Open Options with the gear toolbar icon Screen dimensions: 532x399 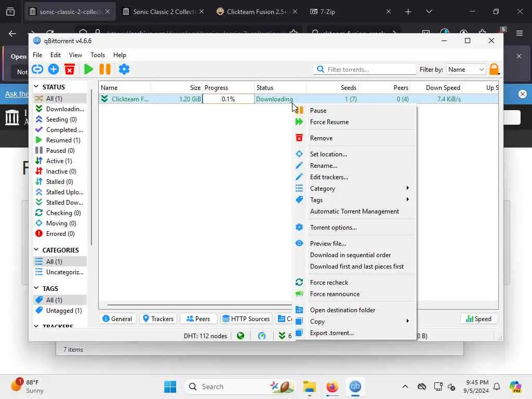tap(124, 69)
